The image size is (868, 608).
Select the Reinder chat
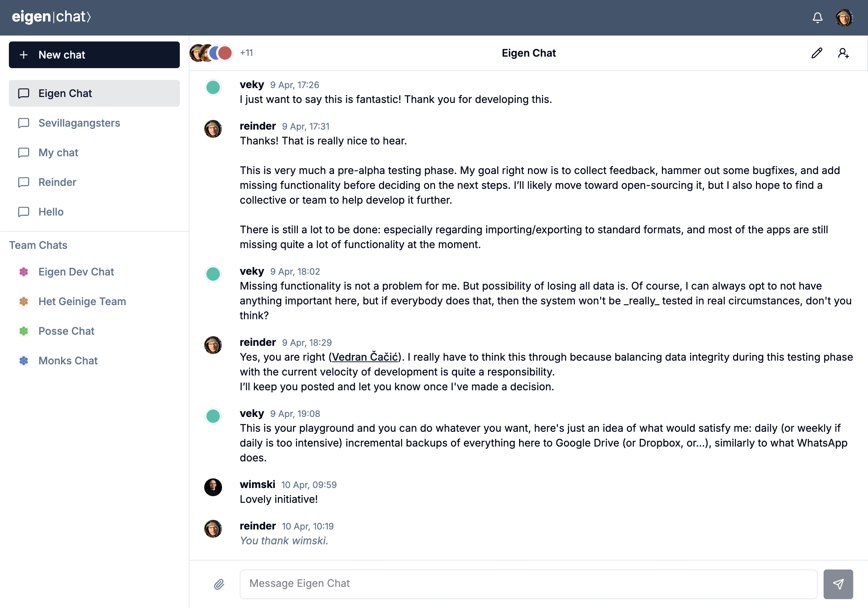coord(57,182)
